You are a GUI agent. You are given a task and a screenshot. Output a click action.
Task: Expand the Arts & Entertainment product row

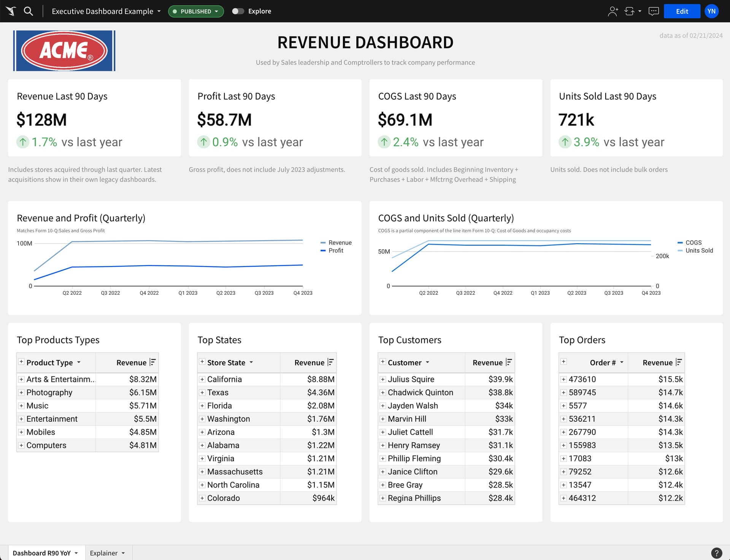coord(21,379)
